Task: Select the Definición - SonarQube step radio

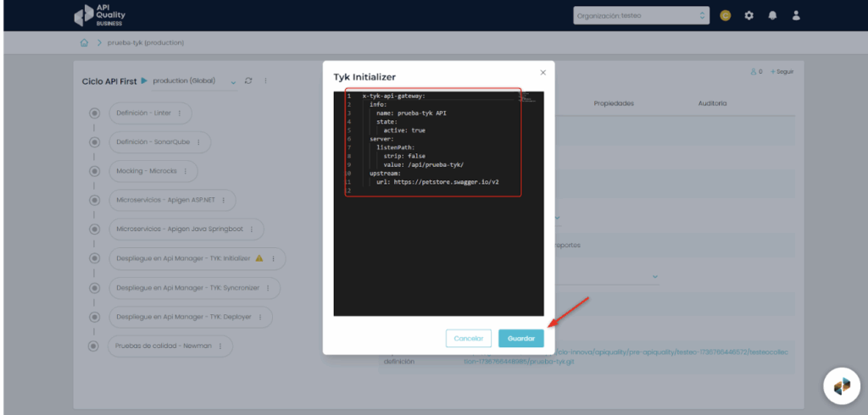Action: point(95,142)
